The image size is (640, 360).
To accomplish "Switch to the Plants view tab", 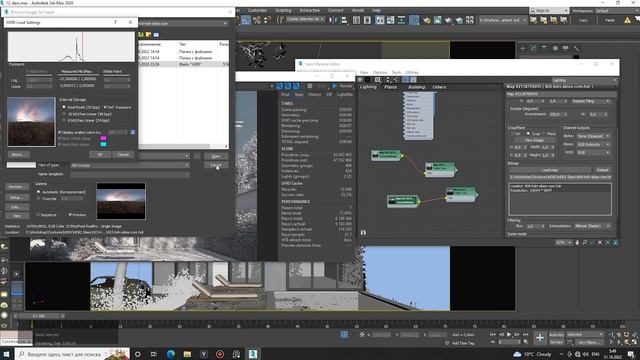I will tap(391, 87).
